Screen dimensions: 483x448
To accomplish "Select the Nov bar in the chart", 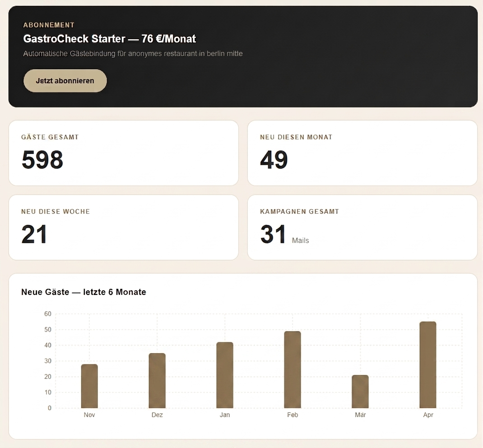I will click(x=89, y=386).
